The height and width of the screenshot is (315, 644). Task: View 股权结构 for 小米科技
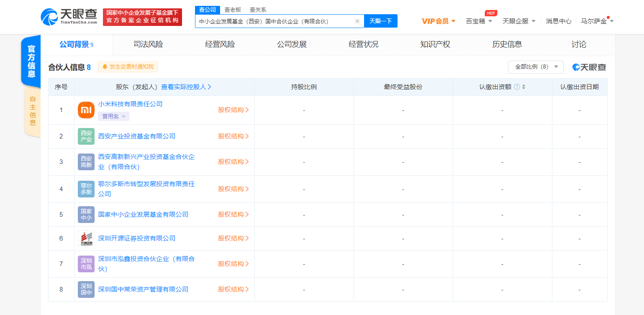tap(233, 110)
